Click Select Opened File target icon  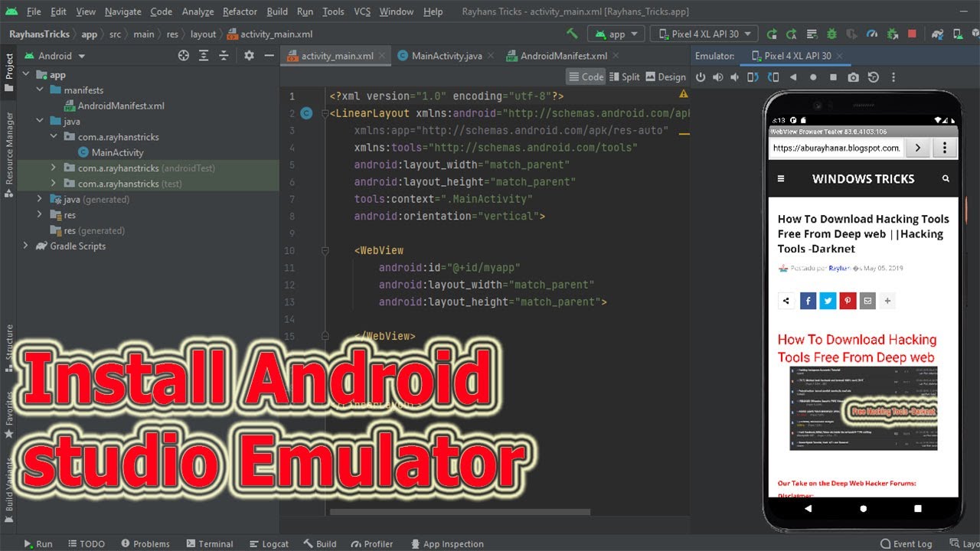[x=183, y=56]
